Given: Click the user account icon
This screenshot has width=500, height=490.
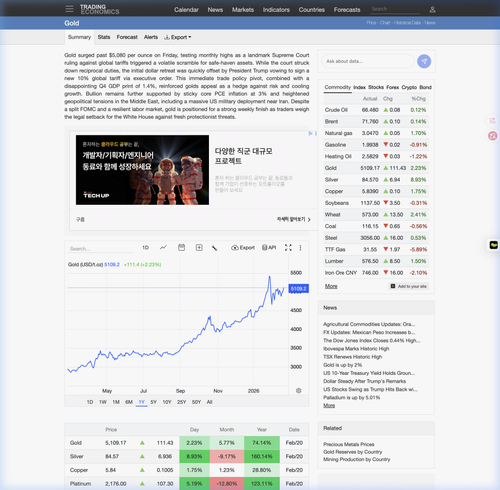Looking at the screenshot, I should click(x=432, y=9).
